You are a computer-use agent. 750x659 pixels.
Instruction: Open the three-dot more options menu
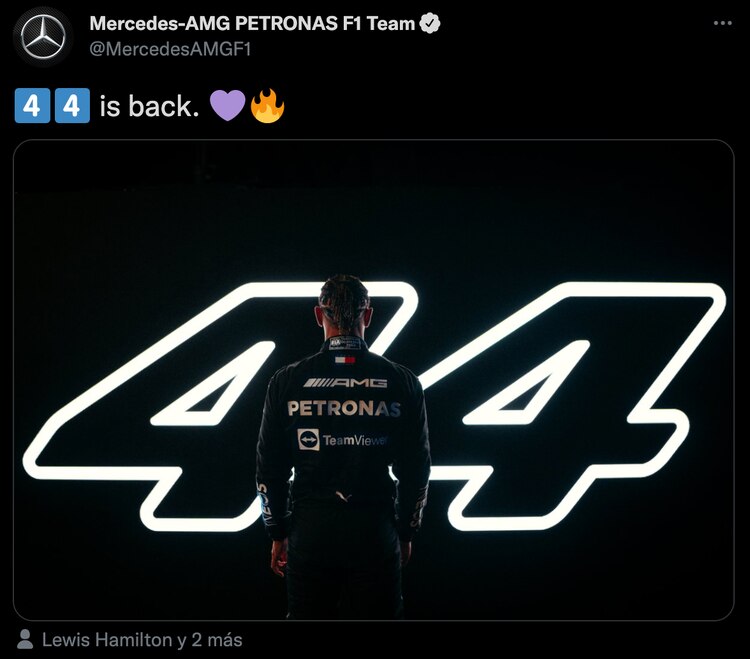click(x=722, y=22)
